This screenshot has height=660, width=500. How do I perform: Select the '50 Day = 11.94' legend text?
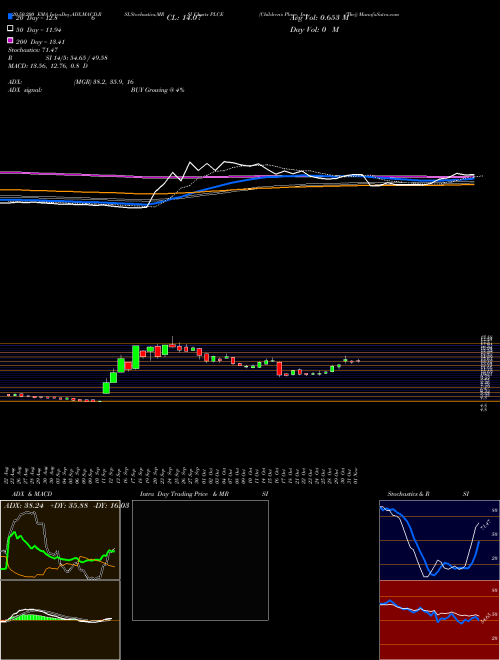pos(40,29)
